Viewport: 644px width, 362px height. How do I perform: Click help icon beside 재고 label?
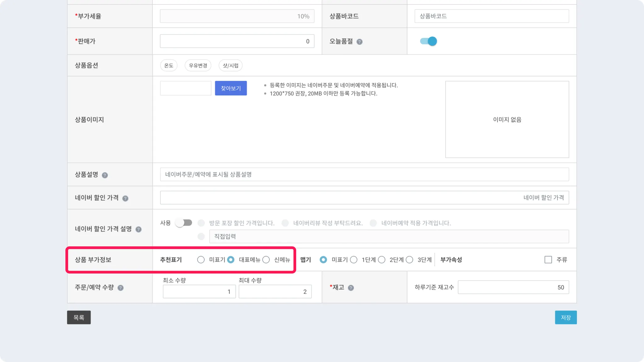pos(351,288)
